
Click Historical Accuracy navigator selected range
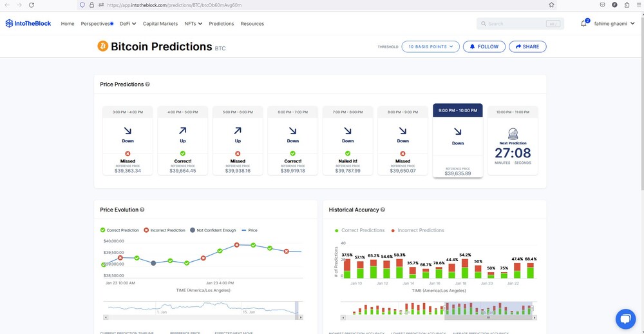[x=488, y=308]
